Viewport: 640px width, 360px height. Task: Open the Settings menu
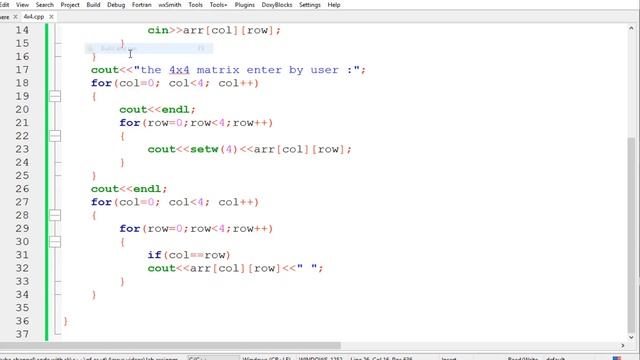(x=310, y=5)
